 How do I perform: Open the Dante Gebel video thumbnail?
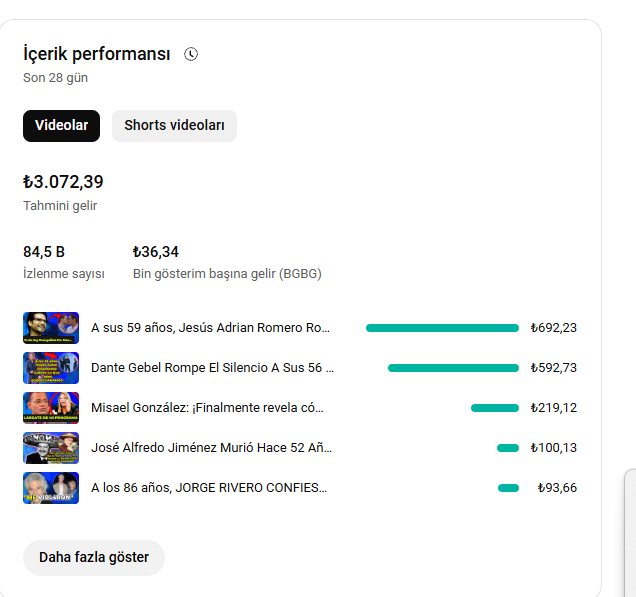(51, 368)
